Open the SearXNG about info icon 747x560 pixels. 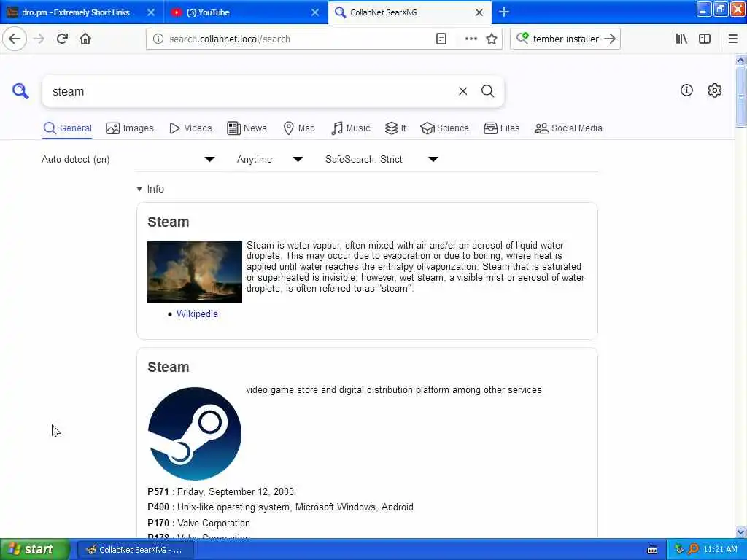pos(686,90)
